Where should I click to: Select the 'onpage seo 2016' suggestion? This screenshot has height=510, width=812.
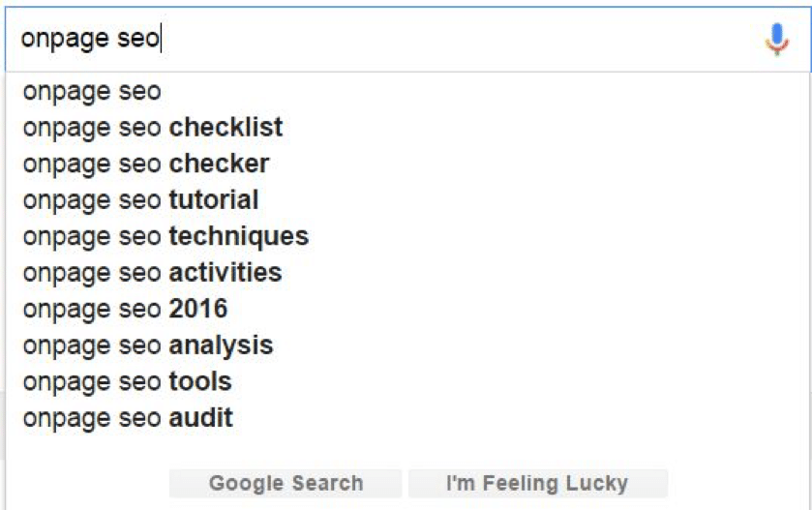[x=407, y=309]
